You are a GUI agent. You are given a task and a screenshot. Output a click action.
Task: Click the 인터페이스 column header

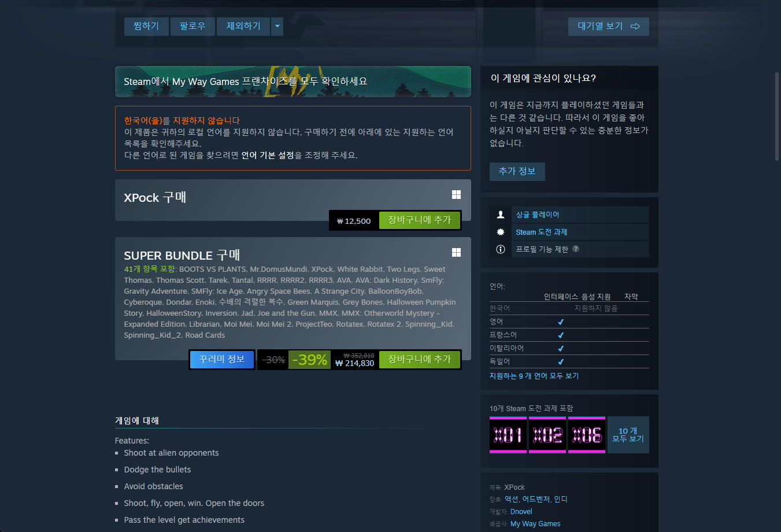click(x=561, y=297)
